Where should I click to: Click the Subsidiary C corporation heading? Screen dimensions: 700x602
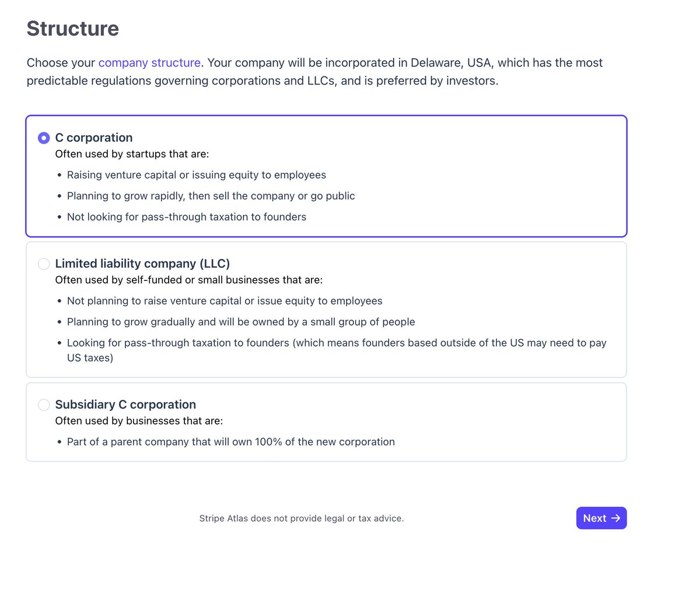click(125, 404)
